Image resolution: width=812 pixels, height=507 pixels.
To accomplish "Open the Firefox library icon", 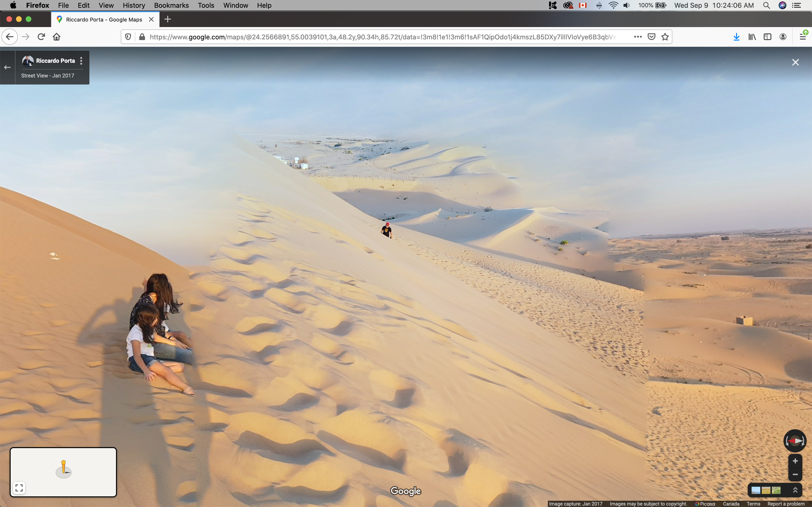I will pyautogui.click(x=752, y=37).
